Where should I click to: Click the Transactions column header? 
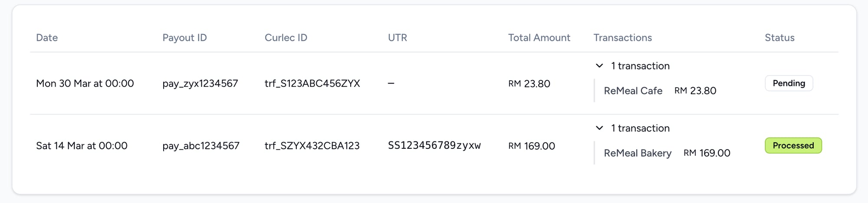click(x=622, y=38)
